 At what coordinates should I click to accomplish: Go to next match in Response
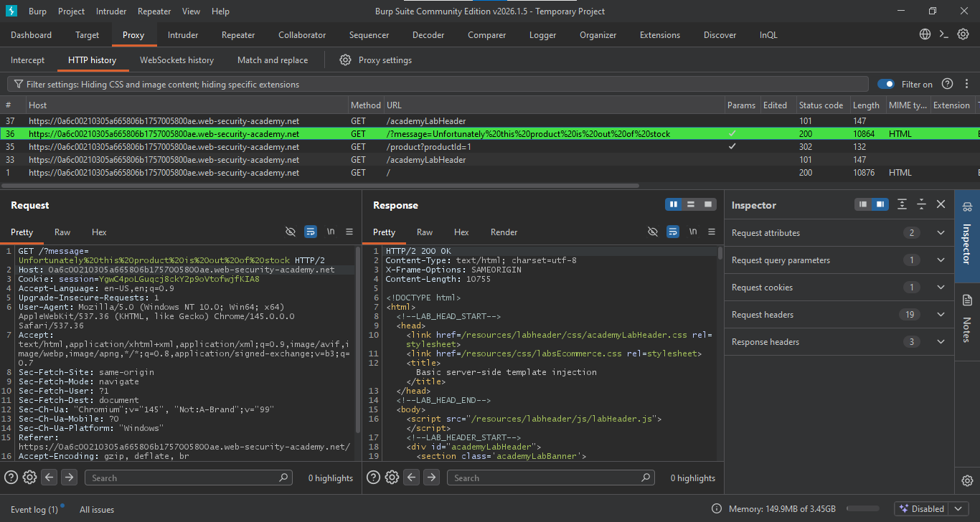point(431,478)
